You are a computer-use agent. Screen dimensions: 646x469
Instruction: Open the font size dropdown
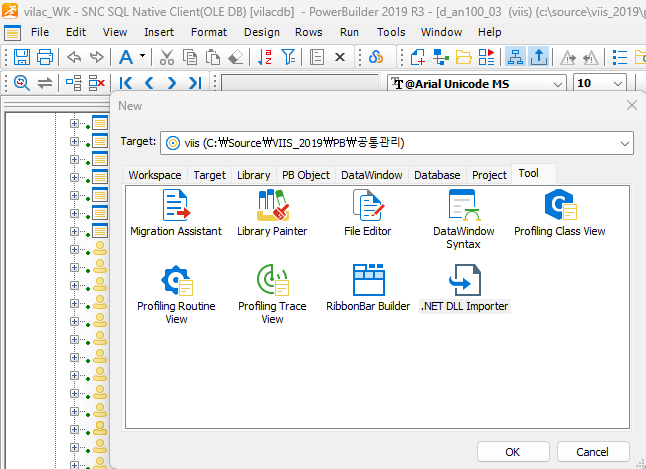point(618,84)
